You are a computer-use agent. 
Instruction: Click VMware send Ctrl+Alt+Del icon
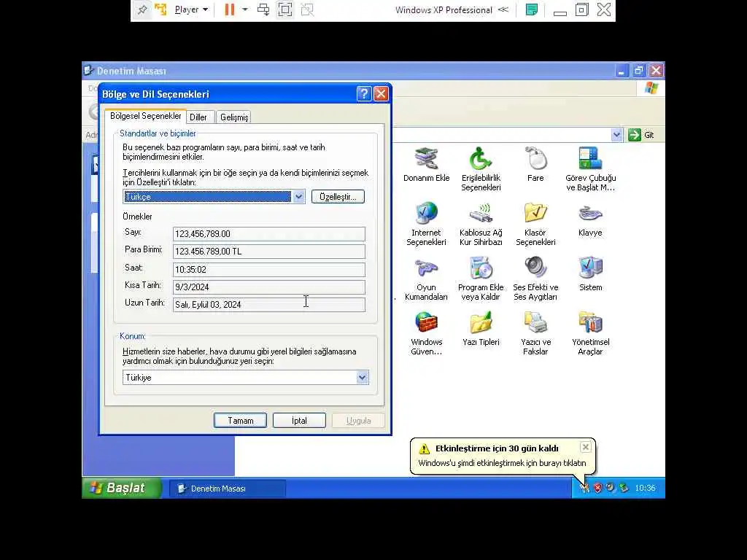[x=263, y=9]
